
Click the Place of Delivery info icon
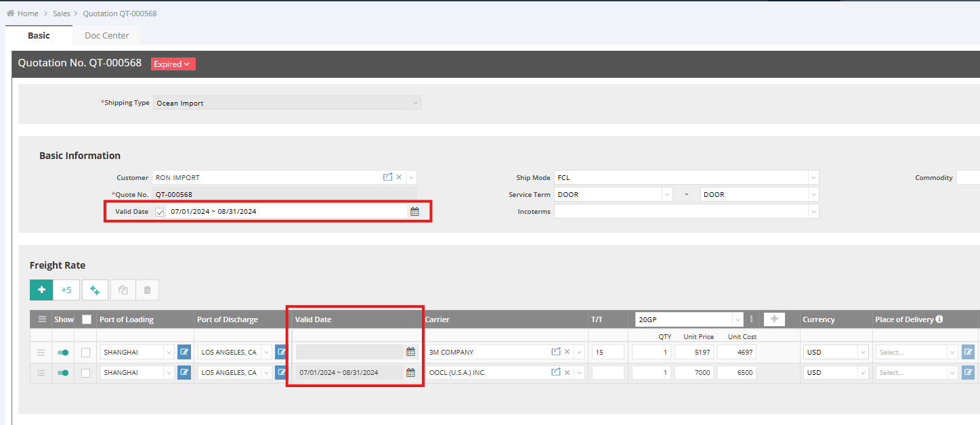tap(939, 319)
